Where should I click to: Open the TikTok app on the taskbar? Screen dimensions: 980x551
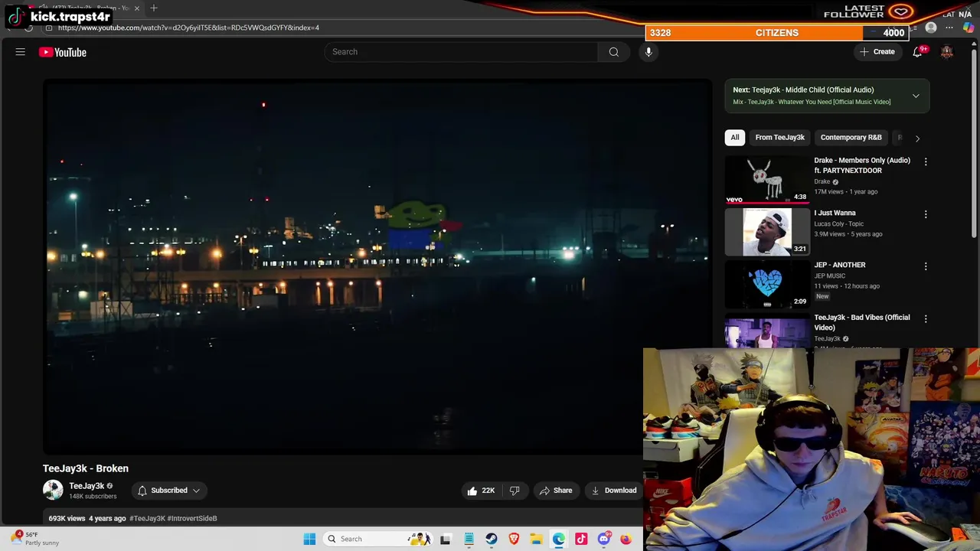(581, 539)
